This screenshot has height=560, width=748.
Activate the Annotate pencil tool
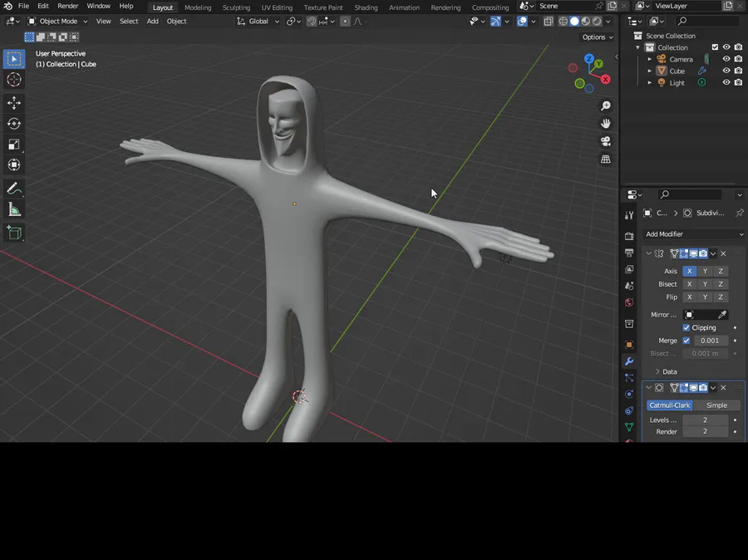click(x=14, y=189)
